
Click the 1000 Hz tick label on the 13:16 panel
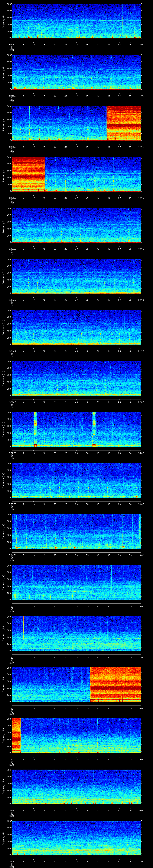tap(8, 107)
